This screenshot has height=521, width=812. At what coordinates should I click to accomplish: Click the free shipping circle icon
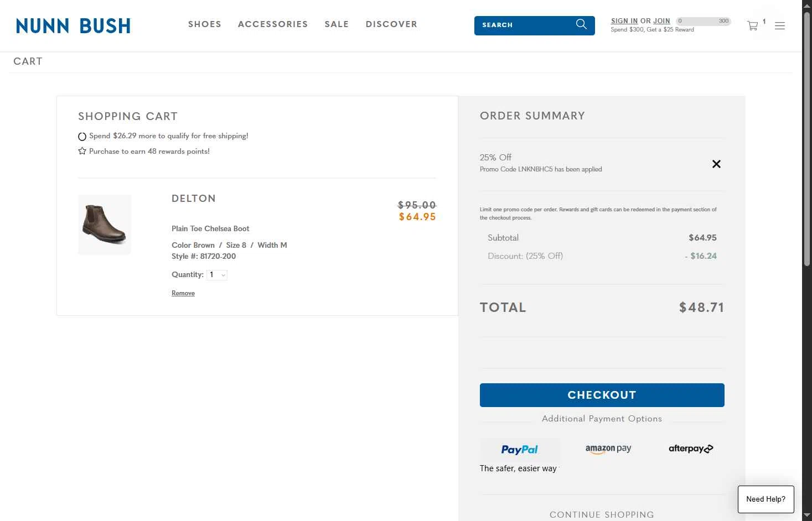point(82,136)
